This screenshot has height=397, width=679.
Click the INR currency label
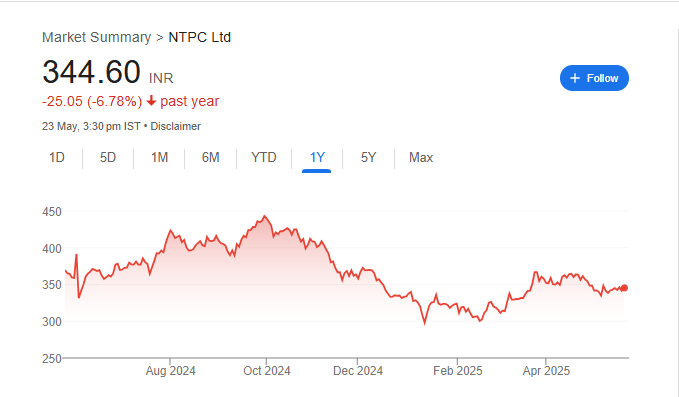click(161, 78)
